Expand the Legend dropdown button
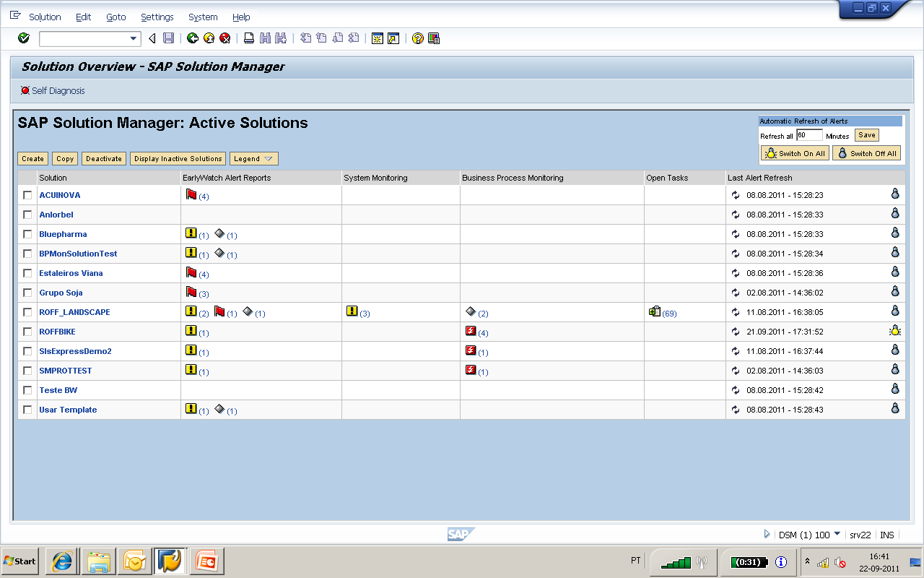Screen dimensions: 924x578 (x=254, y=158)
